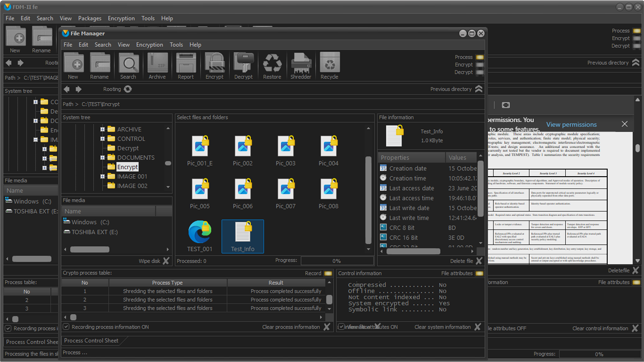This screenshot has height=362, width=644.
Task: Toggle the Record indicator in crypto table
Action: point(328,273)
